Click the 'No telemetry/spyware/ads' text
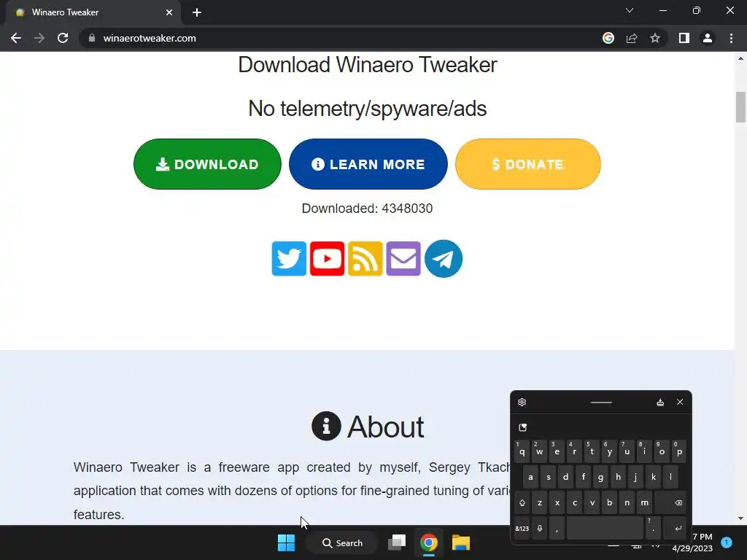The width and height of the screenshot is (747, 560). (368, 109)
